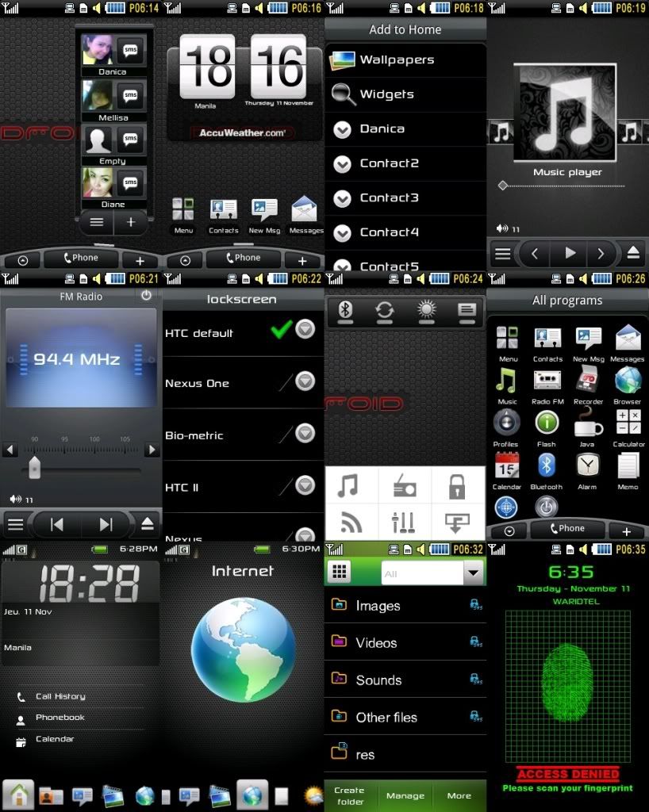Click the FM Radio tuning slider knob
The height and width of the screenshot is (812, 649).
point(34,467)
